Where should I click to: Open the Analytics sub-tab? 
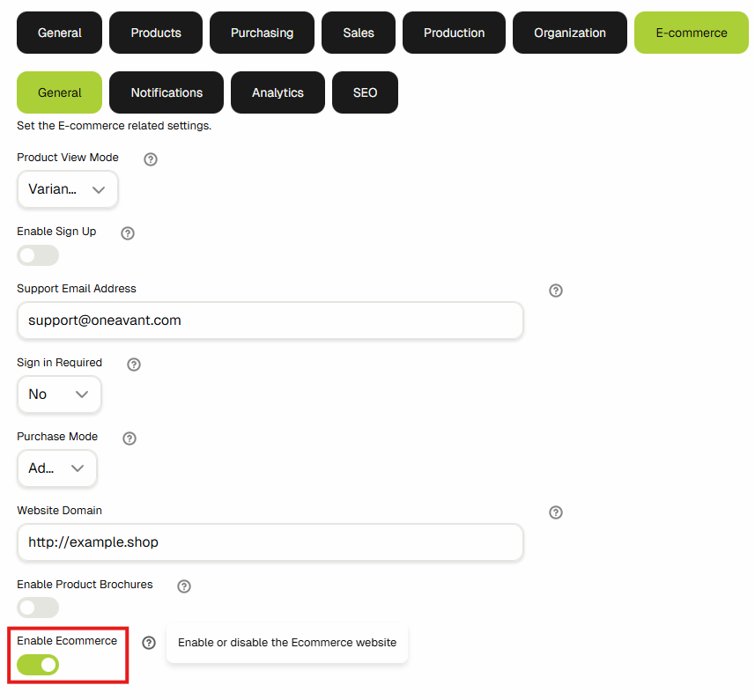point(278,92)
